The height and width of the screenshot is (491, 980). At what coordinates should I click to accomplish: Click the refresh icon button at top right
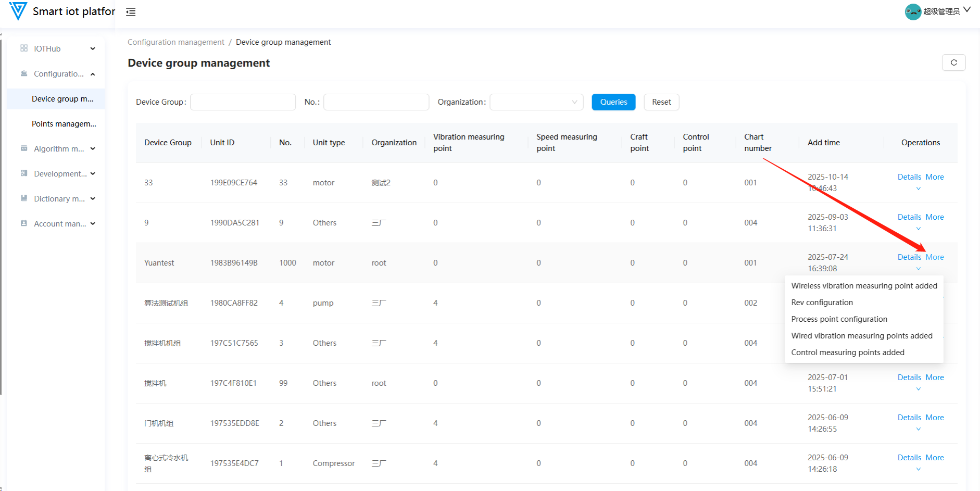953,62
